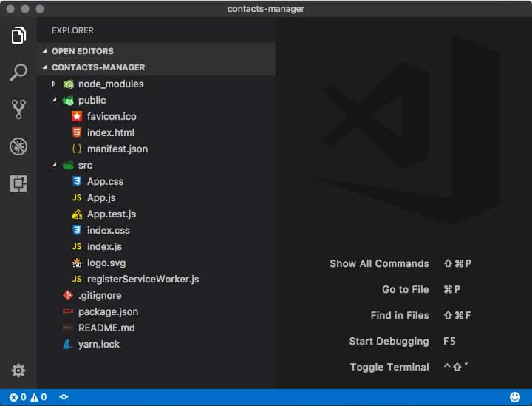Click the Go to File text
The image size is (532, 406).
click(406, 290)
